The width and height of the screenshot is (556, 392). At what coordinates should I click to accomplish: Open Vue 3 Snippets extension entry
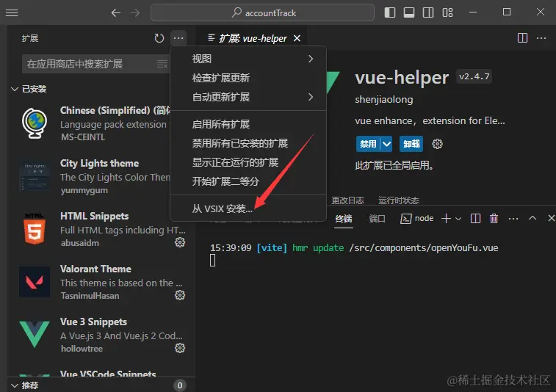click(x=101, y=335)
